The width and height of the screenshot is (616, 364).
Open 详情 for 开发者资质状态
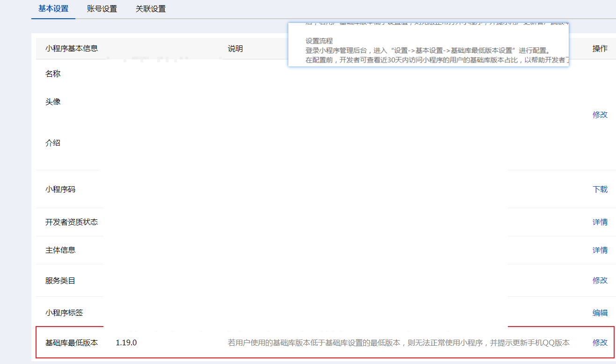pyautogui.click(x=600, y=222)
